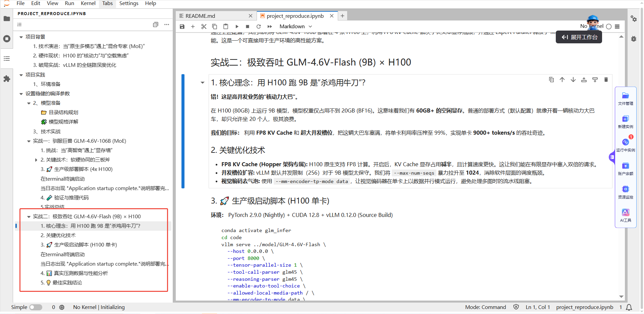Collapse the 设置稳健的编译参数 section
This screenshot has height=314, width=644.
click(x=21, y=94)
